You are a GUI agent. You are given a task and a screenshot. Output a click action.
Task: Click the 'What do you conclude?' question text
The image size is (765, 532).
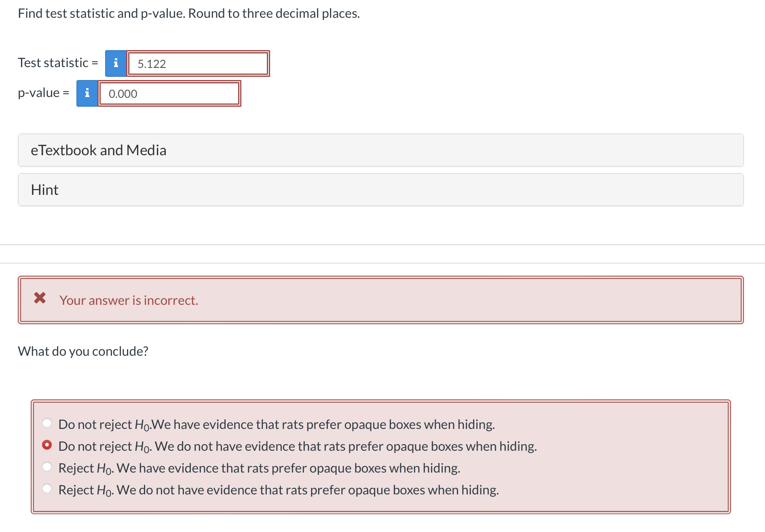click(x=83, y=351)
